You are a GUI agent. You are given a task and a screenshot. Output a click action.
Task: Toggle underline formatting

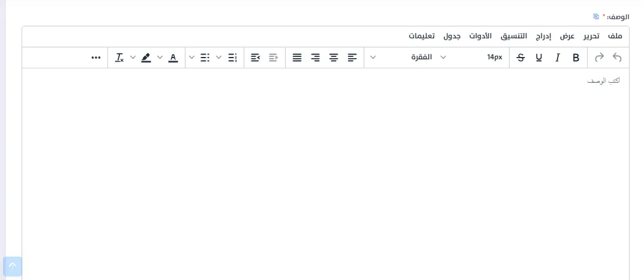tap(539, 58)
